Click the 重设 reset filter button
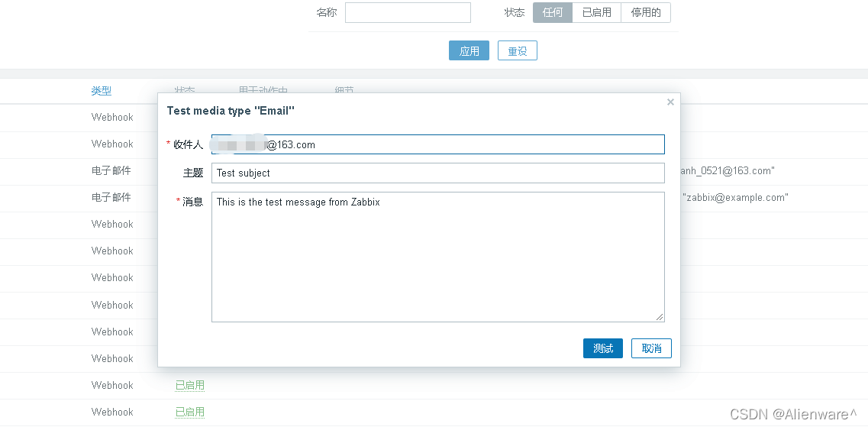Screen dimensions: 868x427 click(518, 51)
